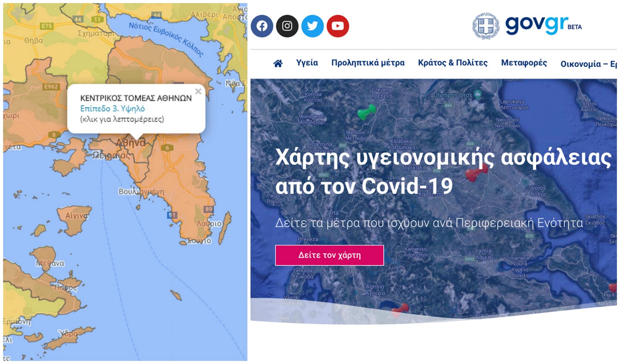Click the Greek coat of arms emblem
The height and width of the screenshot is (364, 620).
pyautogui.click(x=486, y=26)
